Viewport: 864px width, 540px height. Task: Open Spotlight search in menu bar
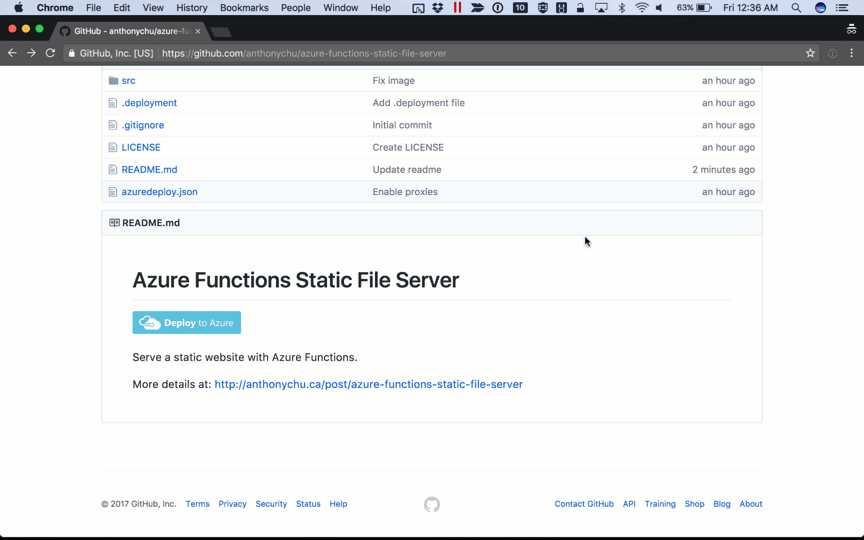pyautogui.click(x=796, y=8)
